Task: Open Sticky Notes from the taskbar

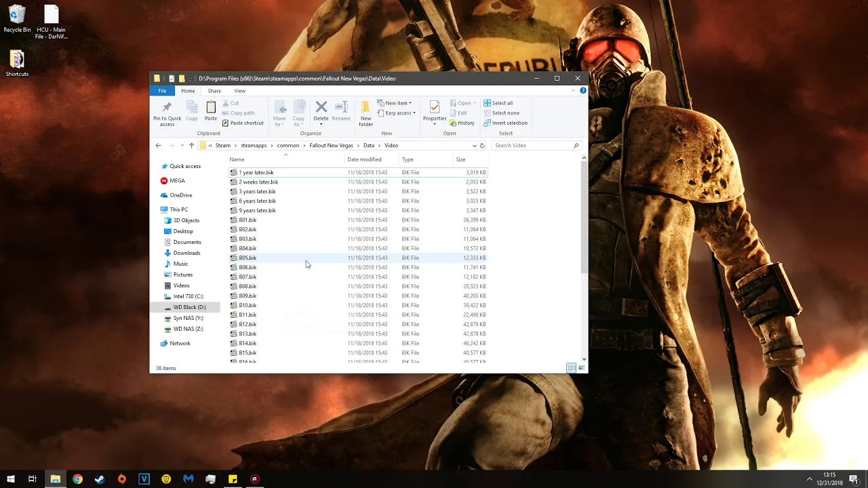Action: [233, 479]
